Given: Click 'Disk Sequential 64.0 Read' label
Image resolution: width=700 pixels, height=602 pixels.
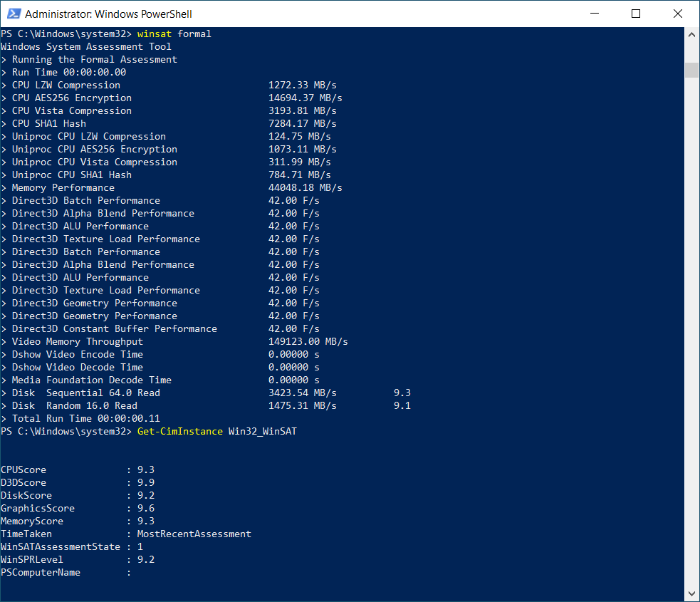Looking at the screenshot, I should tap(85, 393).
